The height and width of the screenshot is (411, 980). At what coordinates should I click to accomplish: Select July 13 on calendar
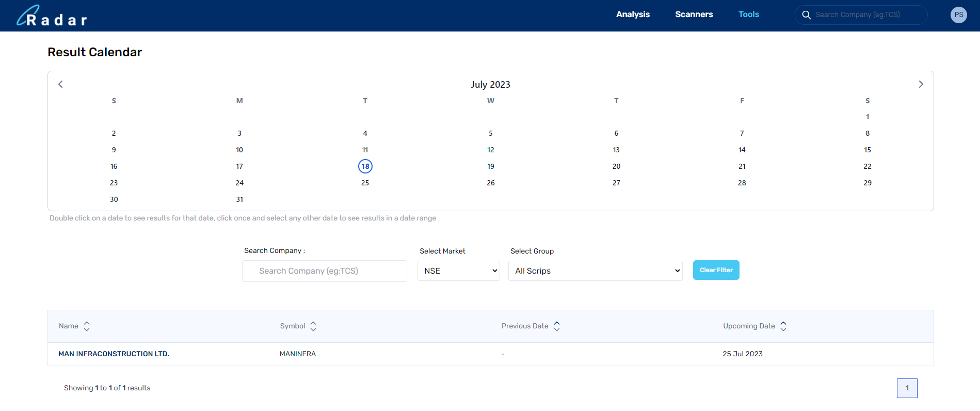(616, 150)
